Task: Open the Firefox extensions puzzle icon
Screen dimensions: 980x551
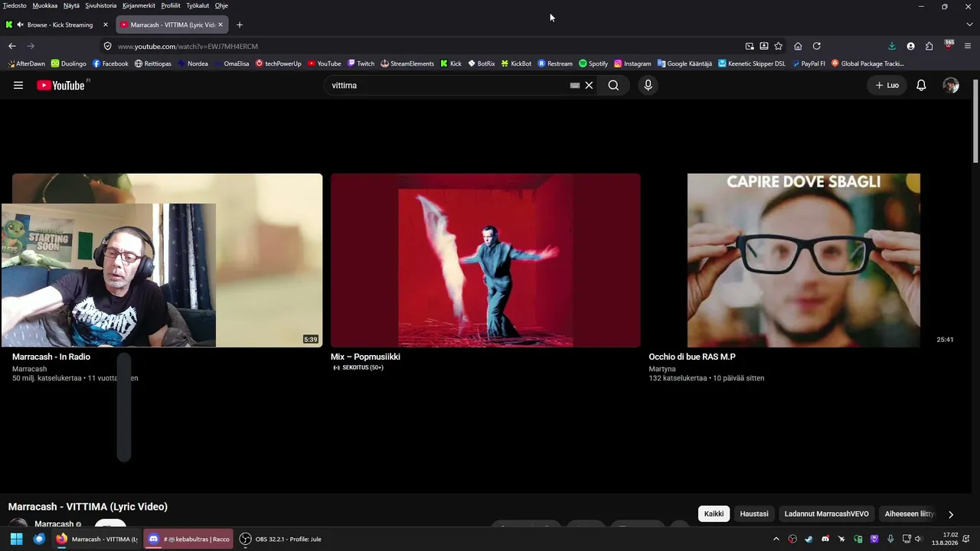Action: pos(929,46)
